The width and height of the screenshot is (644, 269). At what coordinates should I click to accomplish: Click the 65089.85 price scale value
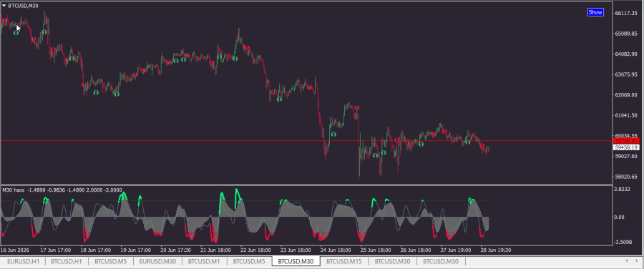coord(626,34)
